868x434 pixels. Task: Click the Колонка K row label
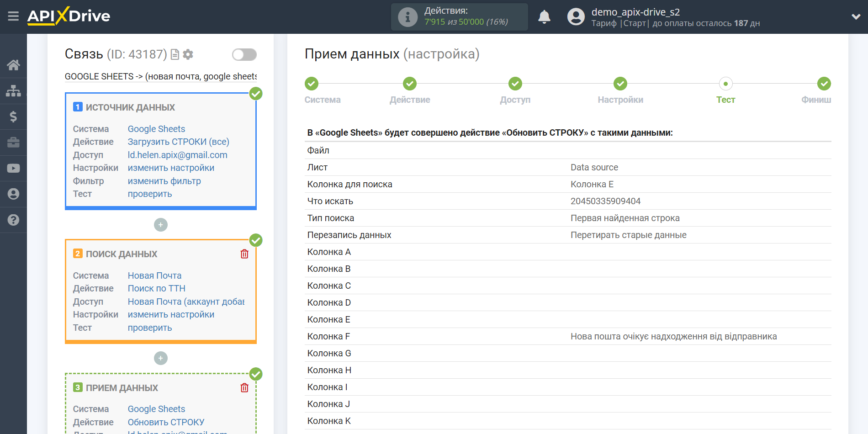(329, 421)
